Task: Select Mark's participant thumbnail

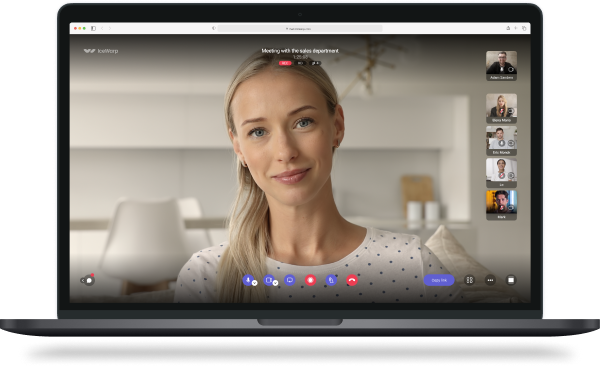Action: click(x=501, y=205)
